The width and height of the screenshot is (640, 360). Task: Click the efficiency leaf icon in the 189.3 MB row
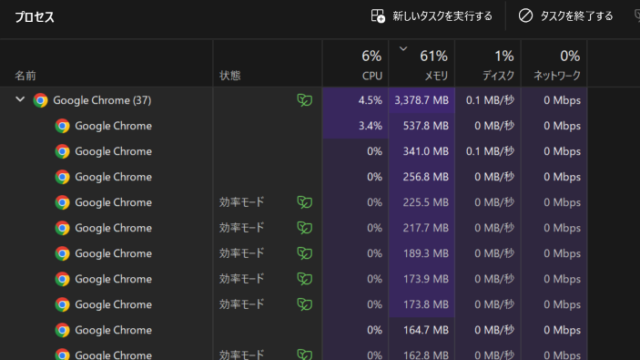tap(304, 253)
